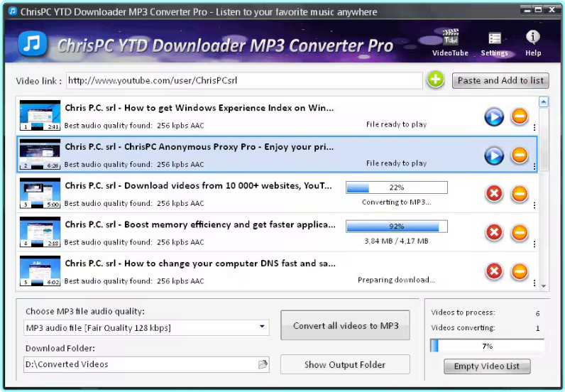Click Empty Video List button
Viewport: 565px width, 392px height.
[x=487, y=366]
